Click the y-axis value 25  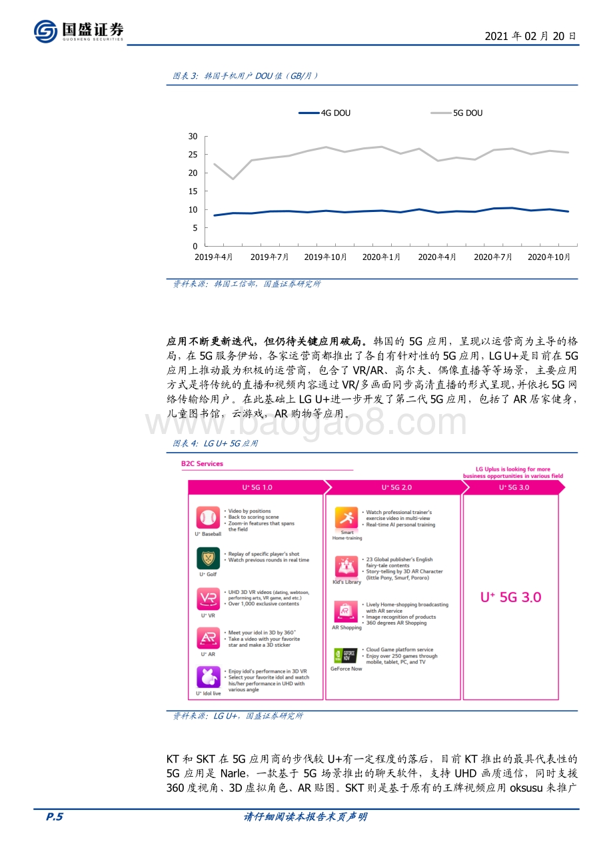coord(193,155)
